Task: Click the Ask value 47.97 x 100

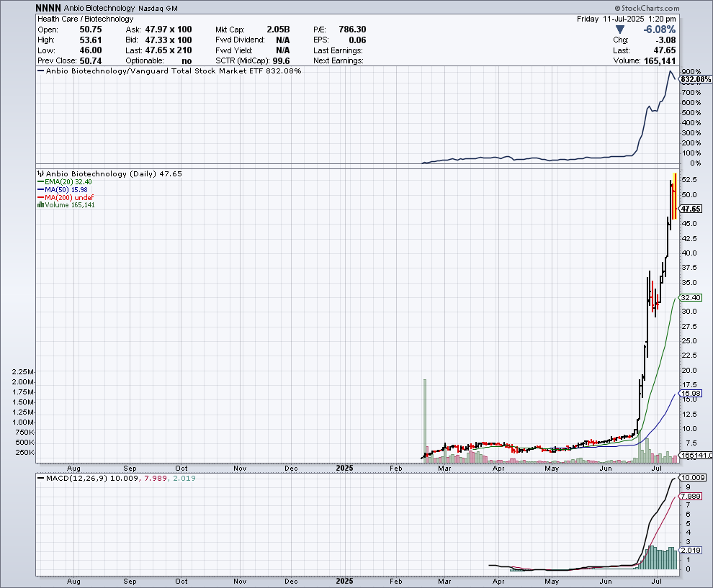Action: click(x=169, y=30)
